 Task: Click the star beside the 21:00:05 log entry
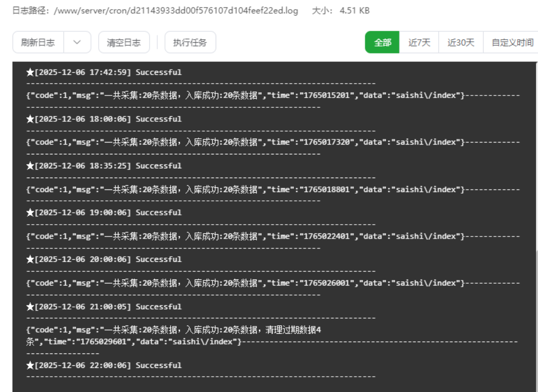[x=30, y=307]
